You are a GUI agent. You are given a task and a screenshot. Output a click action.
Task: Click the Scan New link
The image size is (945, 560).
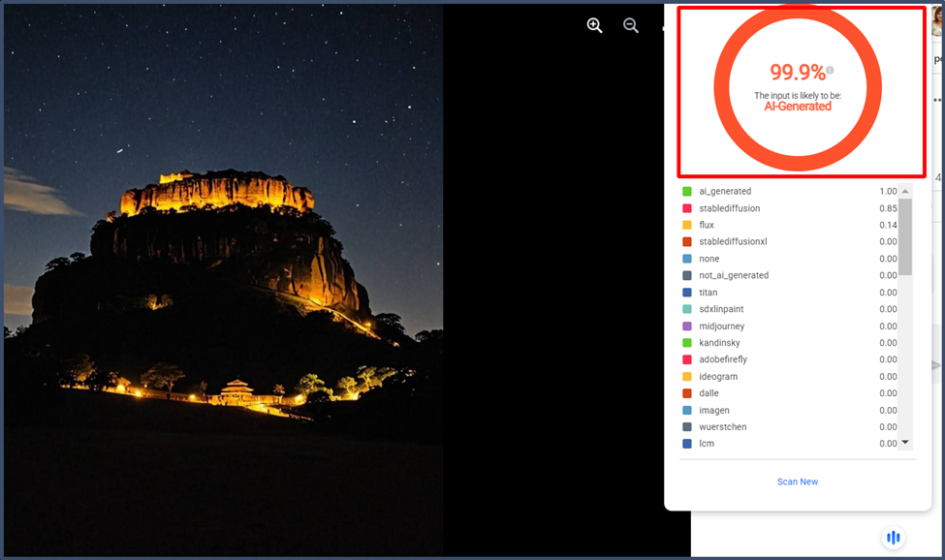[x=798, y=482]
